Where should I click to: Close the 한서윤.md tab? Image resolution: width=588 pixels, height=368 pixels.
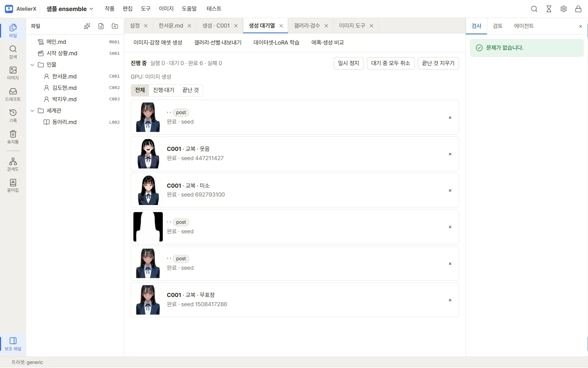pyautogui.click(x=189, y=26)
